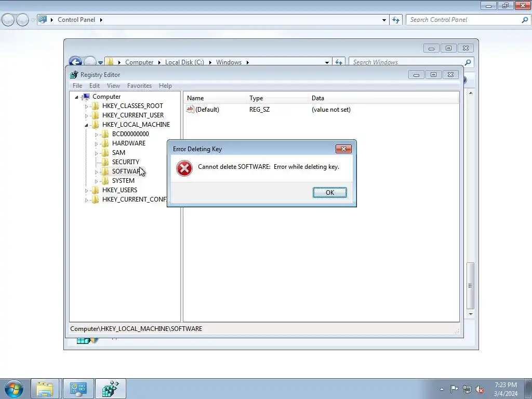Click the Computer icon in registry tree
Screen dimensions: 532x399
tap(86, 97)
